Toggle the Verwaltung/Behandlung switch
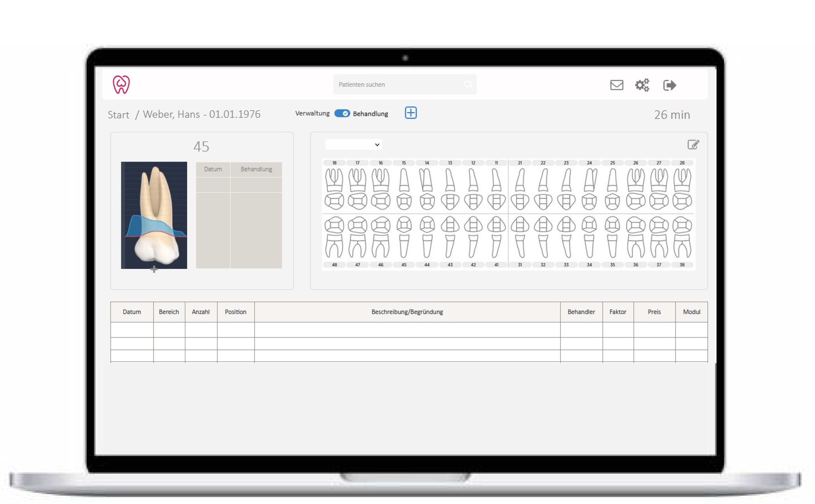This screenshot has height=504, width=815. tap(342, 113)
